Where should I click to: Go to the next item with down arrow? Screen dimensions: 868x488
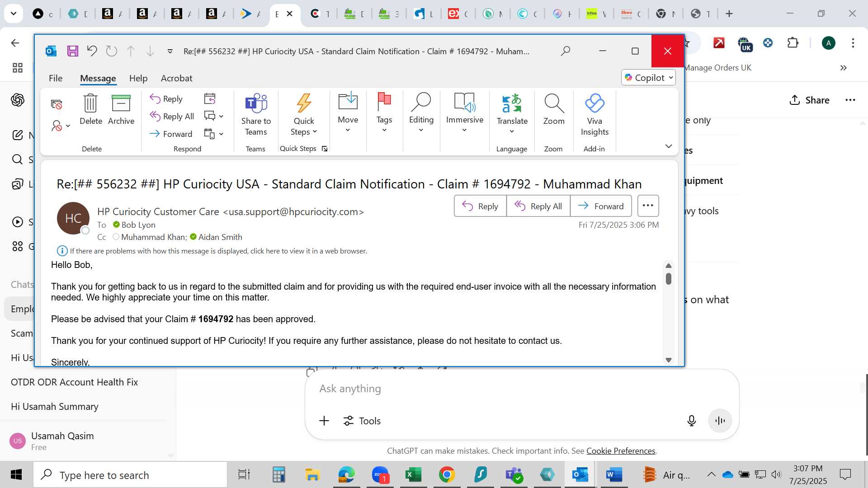click(150, 51)
